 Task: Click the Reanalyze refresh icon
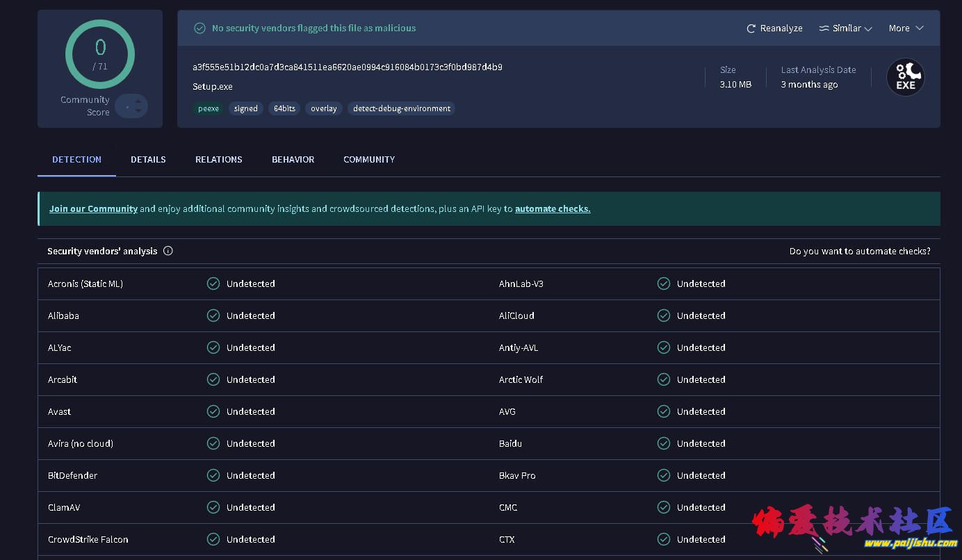(x=751, y=28)
